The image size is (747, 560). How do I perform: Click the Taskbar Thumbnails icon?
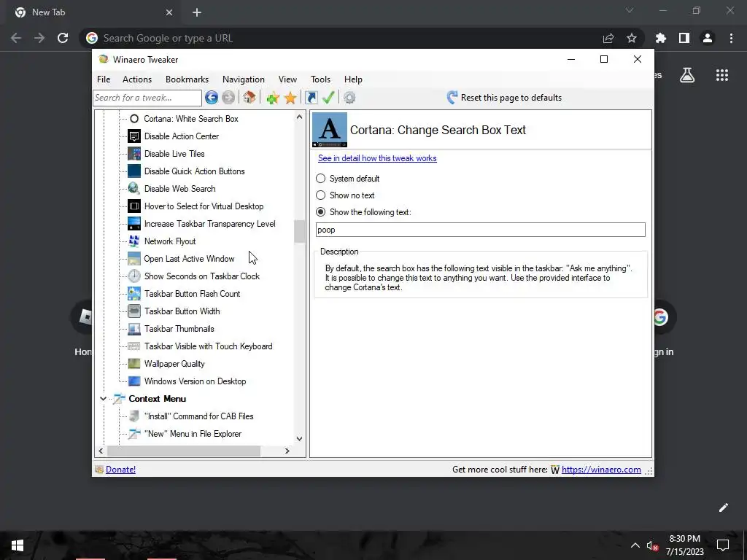(134, 329)
